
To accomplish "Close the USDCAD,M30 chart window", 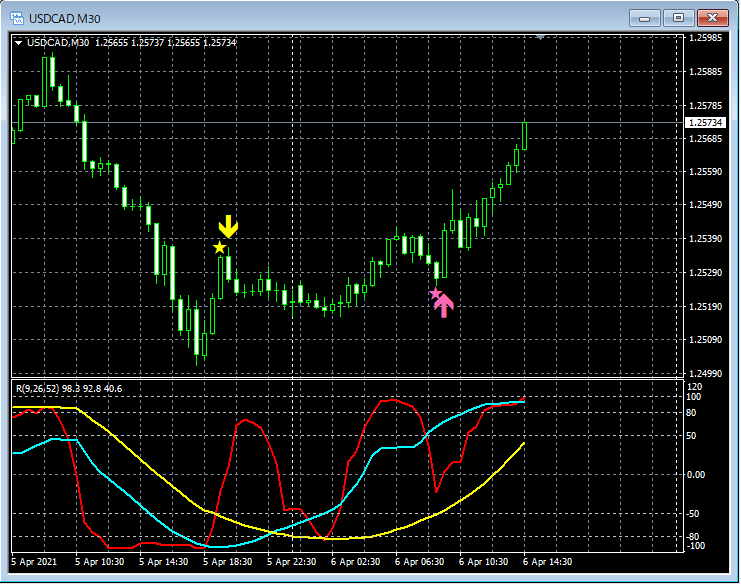I will click(x=713, y=18).
